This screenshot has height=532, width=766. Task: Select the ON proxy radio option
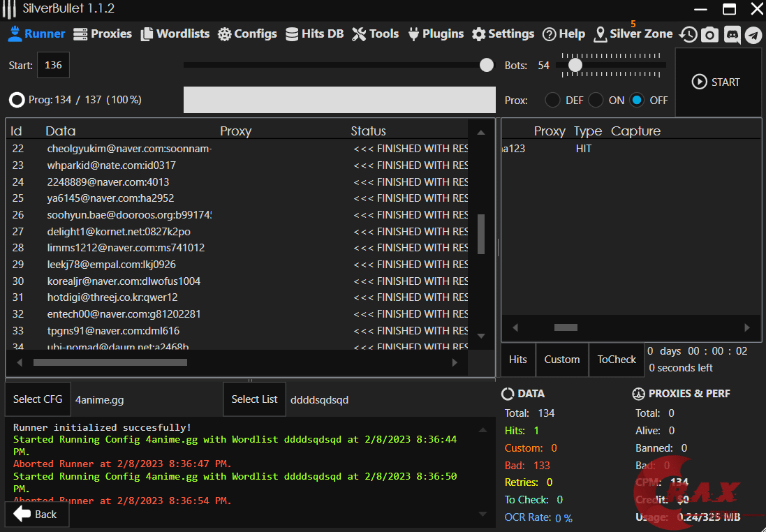click(596, 100)
